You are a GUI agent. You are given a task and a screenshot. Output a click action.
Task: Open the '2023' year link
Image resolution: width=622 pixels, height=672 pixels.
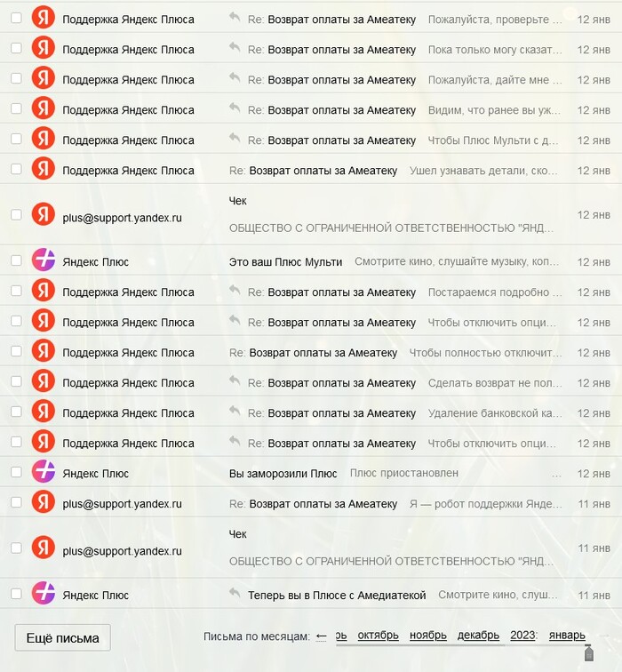[x=522, y=636]
